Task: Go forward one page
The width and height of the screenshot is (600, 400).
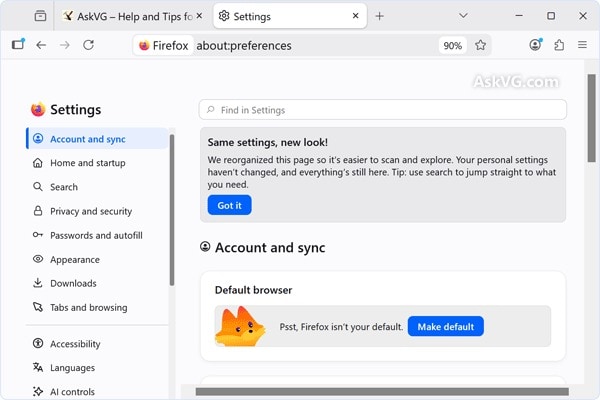Action: [65, 45]
